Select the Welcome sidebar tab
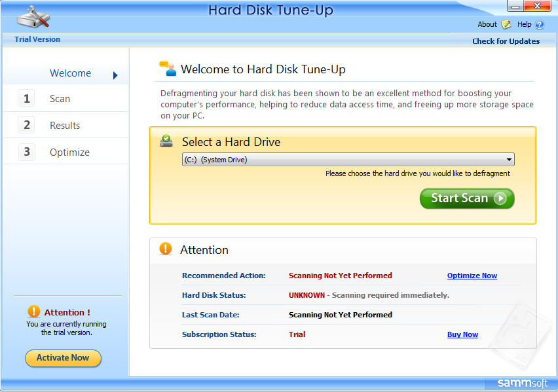This screenshot has height=392, width=558. pos(70,73)
